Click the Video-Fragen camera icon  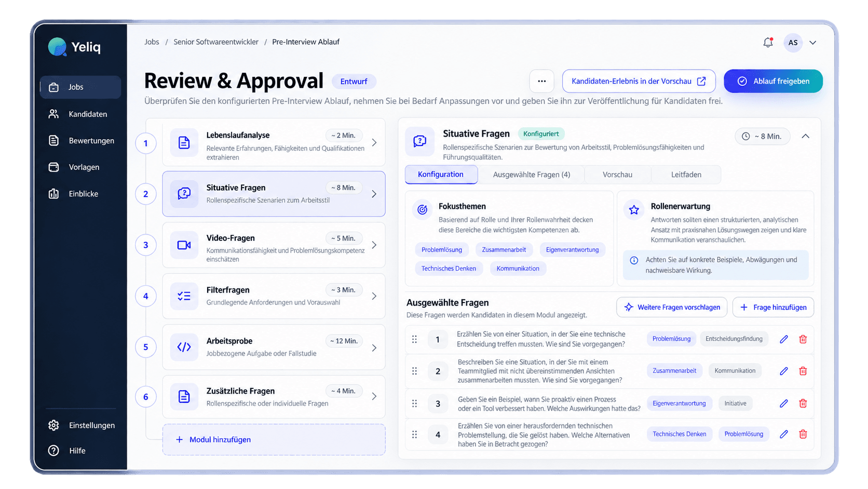pos(184,245)
